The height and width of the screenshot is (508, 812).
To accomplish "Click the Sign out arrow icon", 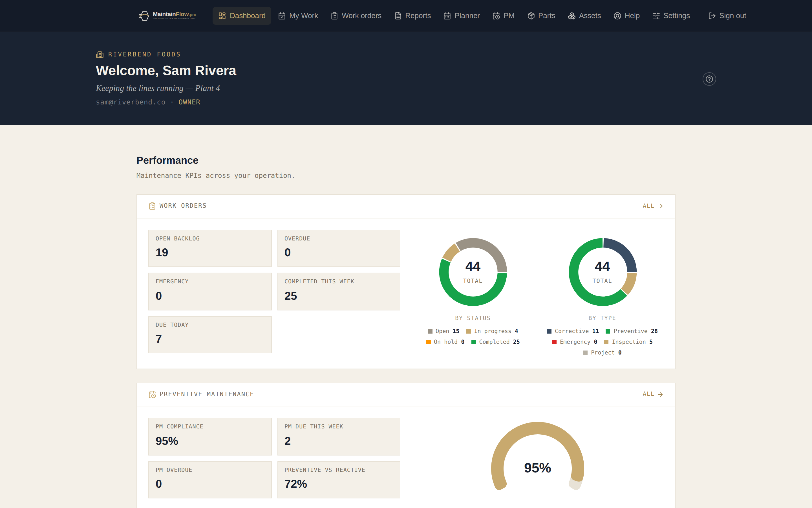I will click(712, 16).
